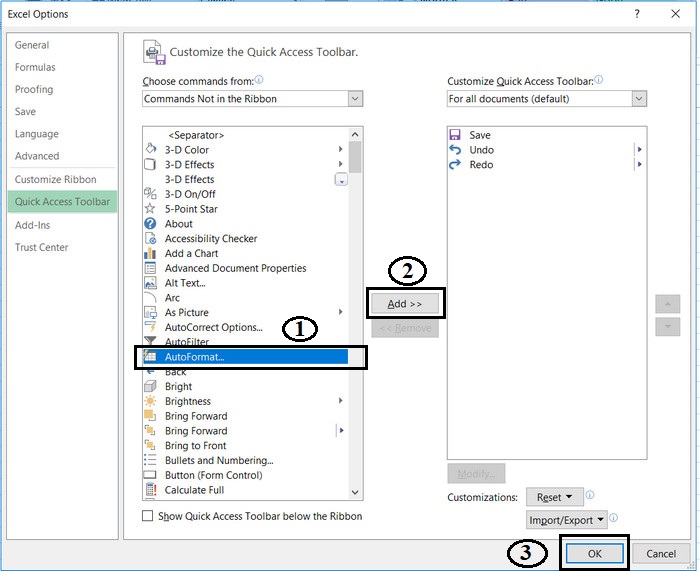Click info icon beside Customize Quick Access Toolbar
The height and width of the screenshot is (571, 700).
[599, 79]
